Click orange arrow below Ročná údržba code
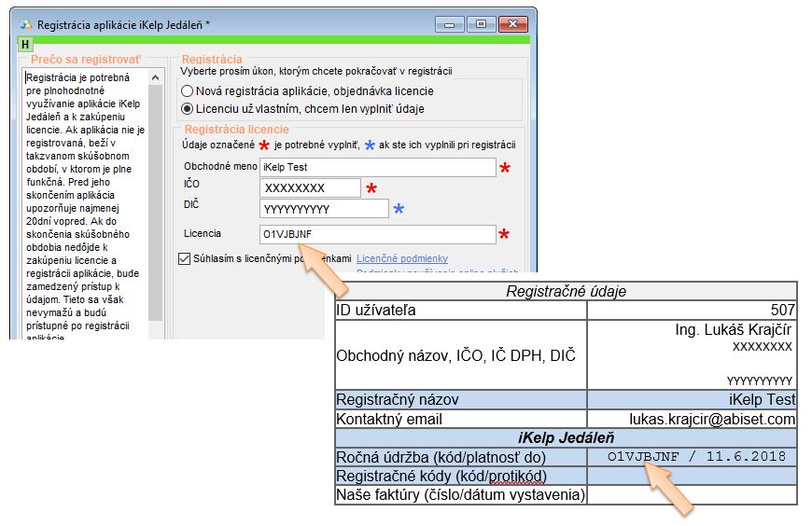 (669, 487)
